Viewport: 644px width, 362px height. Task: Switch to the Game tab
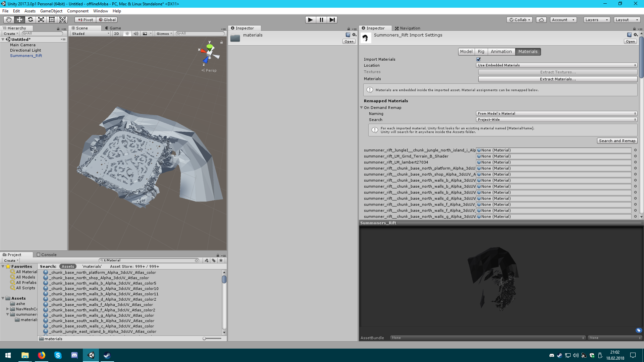click(113, 28)
